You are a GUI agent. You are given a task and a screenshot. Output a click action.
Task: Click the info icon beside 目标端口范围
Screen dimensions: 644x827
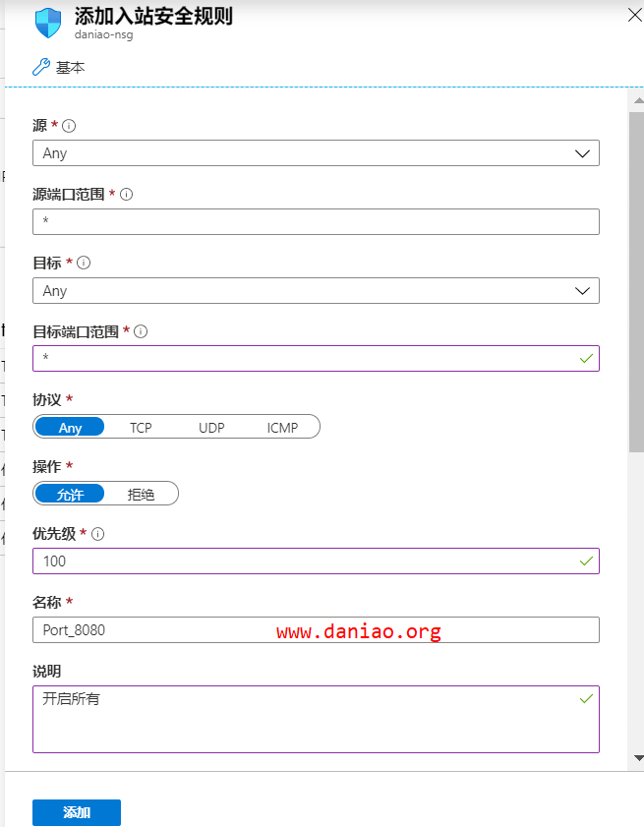pyautogui.click(x=141, y=332)
